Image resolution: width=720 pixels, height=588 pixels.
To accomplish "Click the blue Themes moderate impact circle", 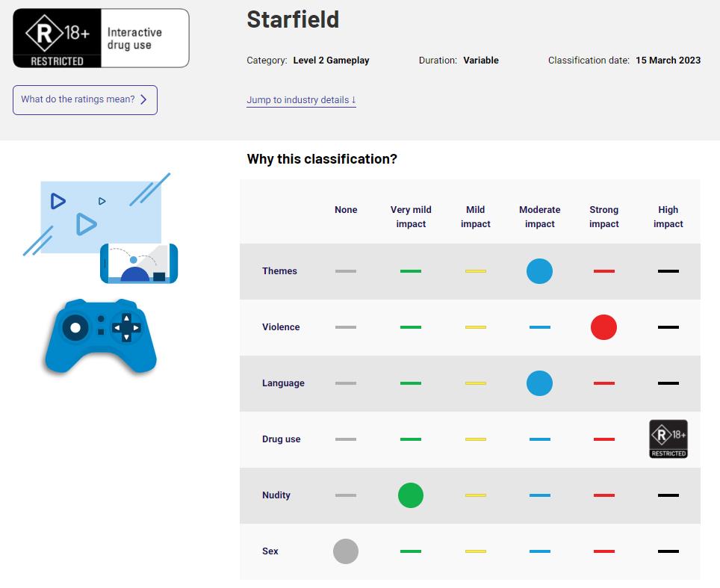I will point(539,271).
